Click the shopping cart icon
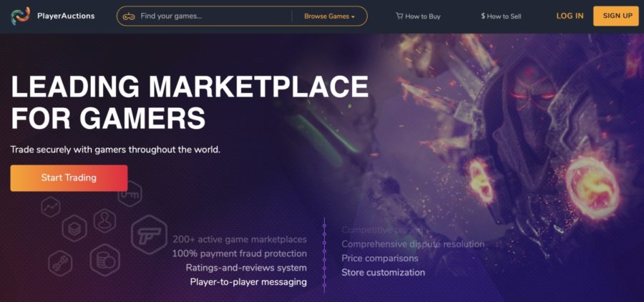This screenshot has width=644, height=302. click(399, 16)
